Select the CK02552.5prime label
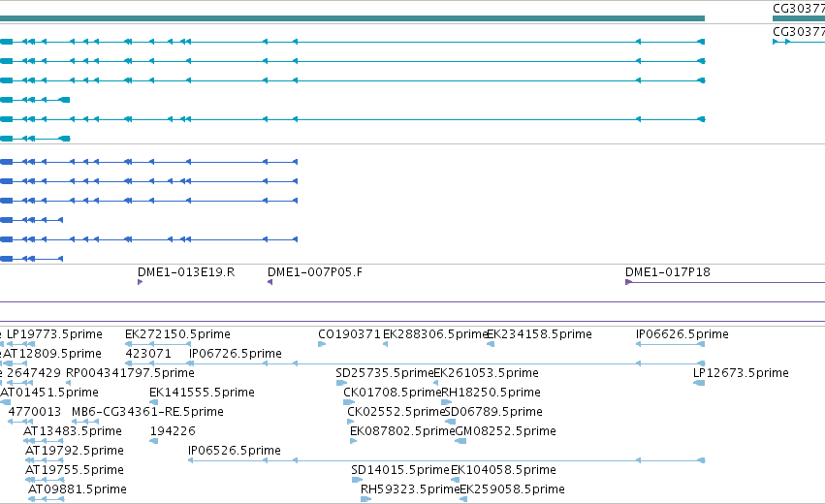Screen dimensions: 825x504 [397, 412]
